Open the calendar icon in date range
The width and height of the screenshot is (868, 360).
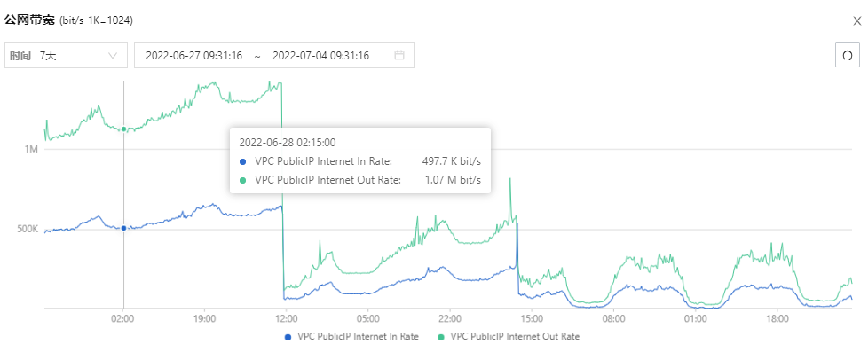click(399, 55)
